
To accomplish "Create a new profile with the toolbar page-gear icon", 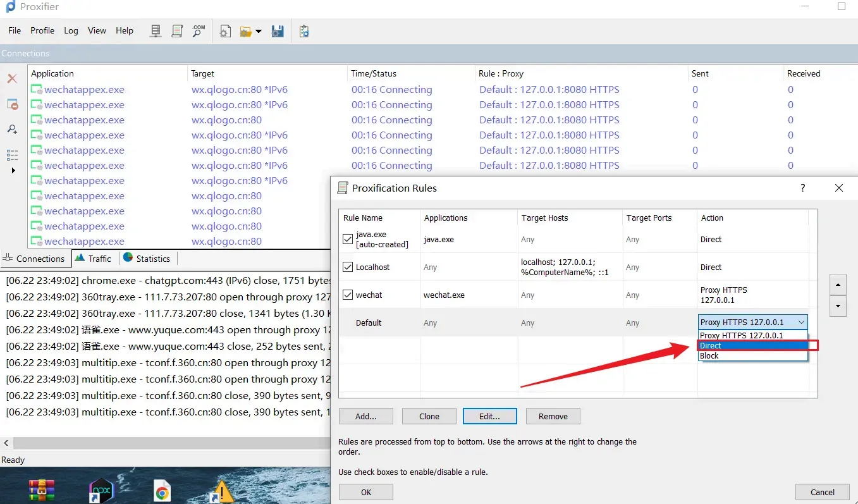I will tap(225, 31).
